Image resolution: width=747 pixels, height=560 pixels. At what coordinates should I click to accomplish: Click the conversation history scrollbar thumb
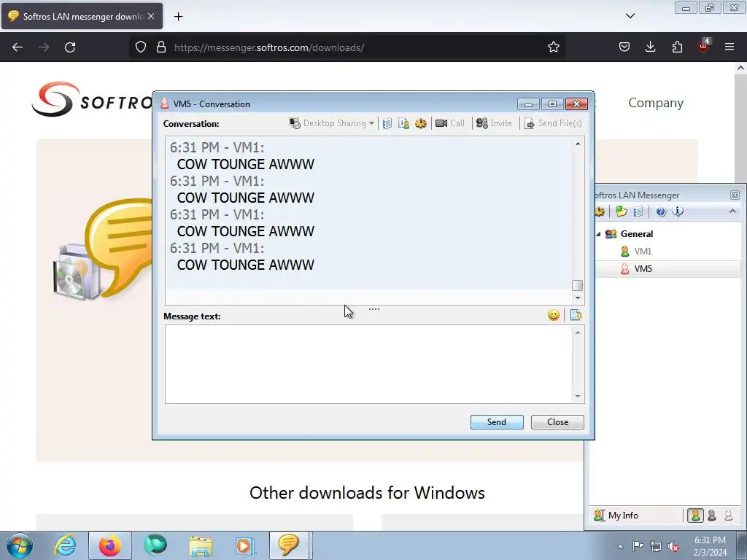578,285
